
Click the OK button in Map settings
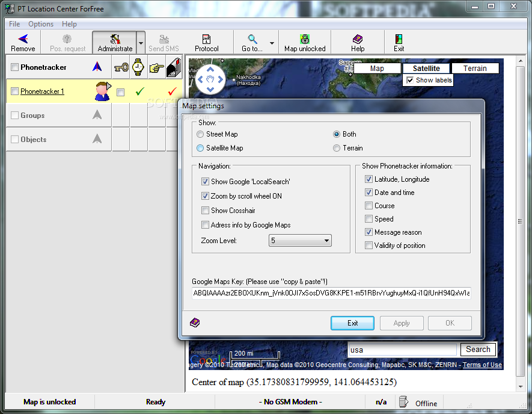[x=450, y=323]
